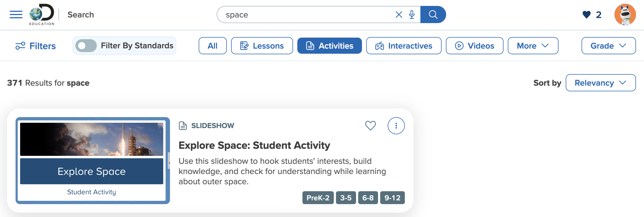Image resolution: width=644 pixels, height=217 pixels.
Task: Open the three-dot options menu on result card
Action: 396,126
